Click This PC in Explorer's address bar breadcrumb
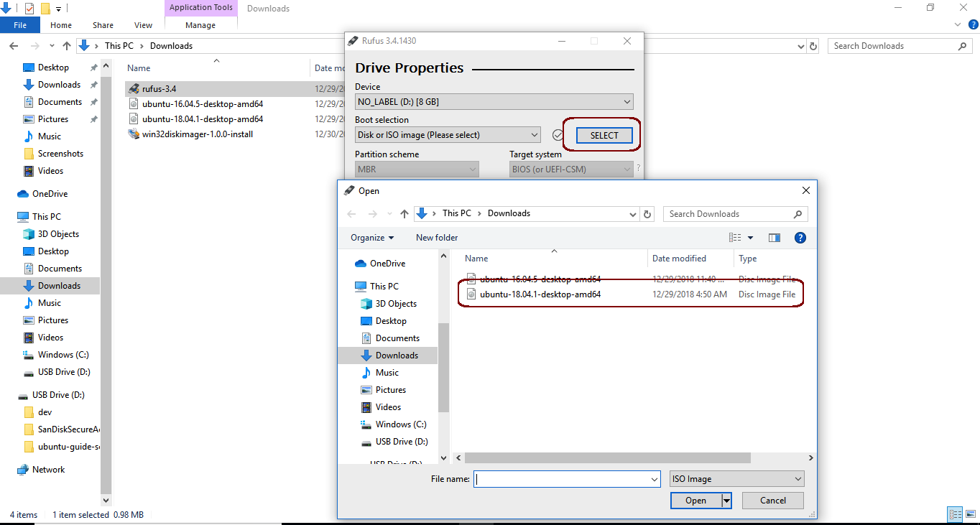This screenshot has height=525, width=980. pos(119,46)
